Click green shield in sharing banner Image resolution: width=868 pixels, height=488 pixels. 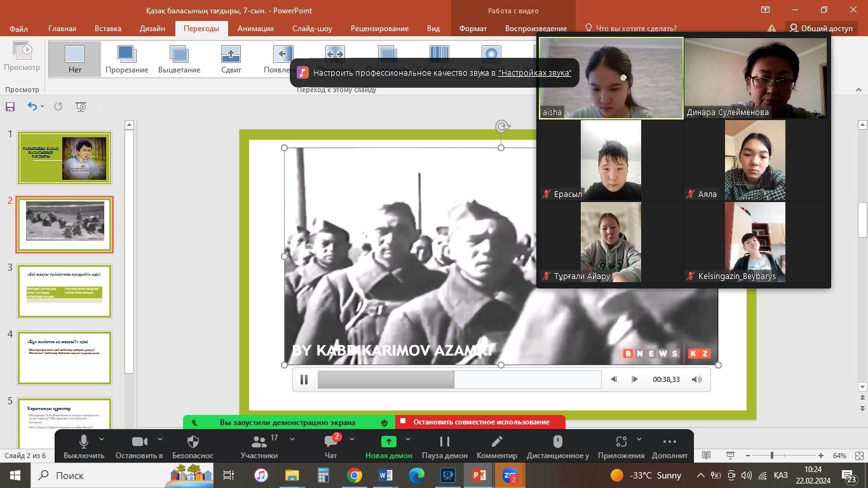[x=384, y=423]
